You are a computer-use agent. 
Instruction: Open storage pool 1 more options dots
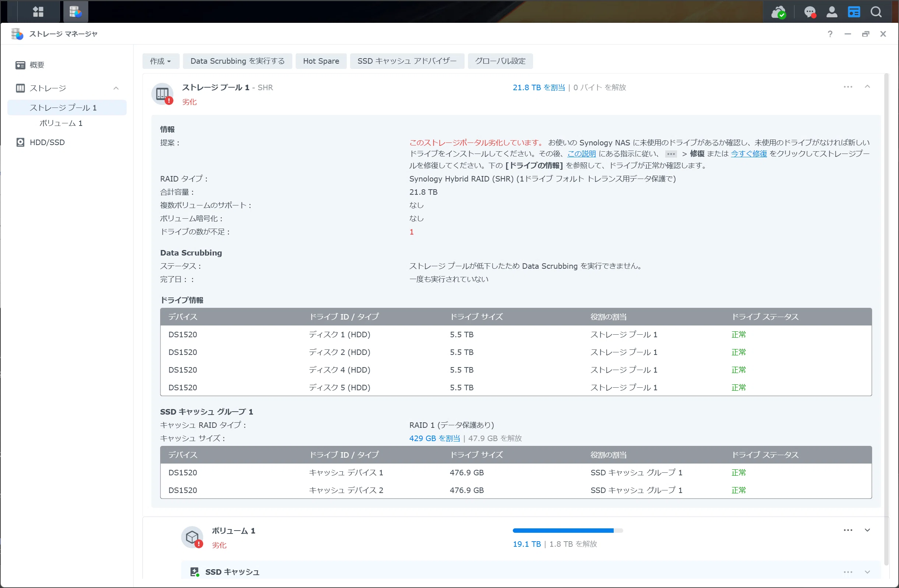point(847,87)
